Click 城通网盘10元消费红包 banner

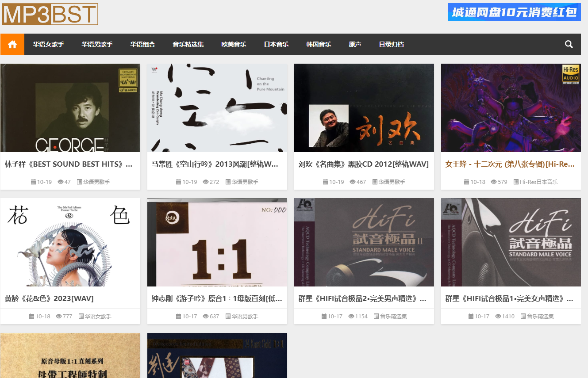tap(514, 12)
